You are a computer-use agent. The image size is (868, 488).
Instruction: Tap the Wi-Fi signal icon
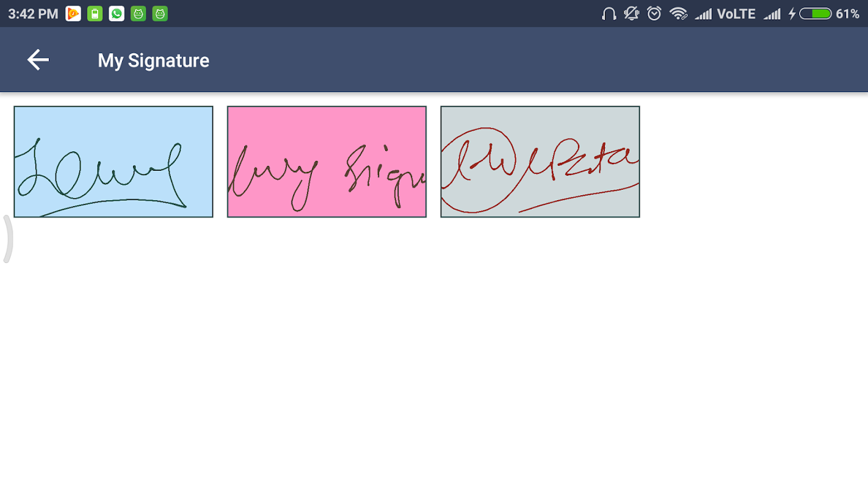pyautogui.click(x=678, y=13)
